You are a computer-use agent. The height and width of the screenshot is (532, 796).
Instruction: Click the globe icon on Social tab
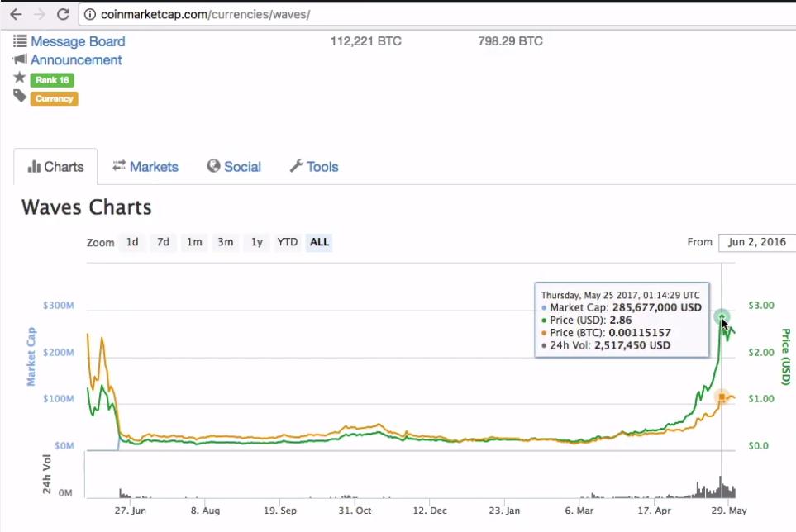214,166
